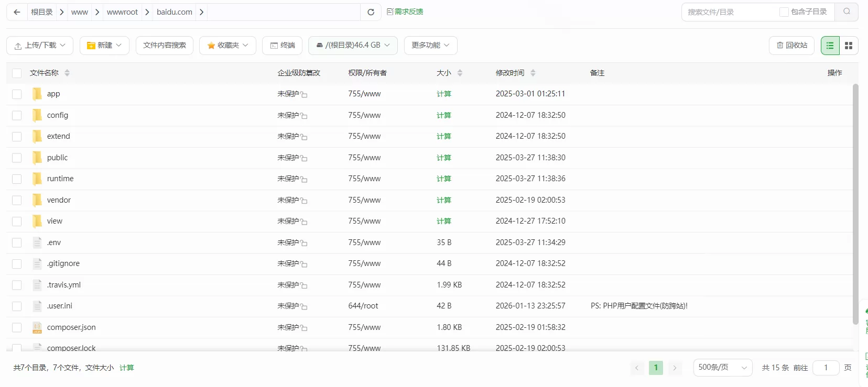Toggle tamper-proof lock for config row
This screenshot has width=868, height=387.
tap(304, 116)
